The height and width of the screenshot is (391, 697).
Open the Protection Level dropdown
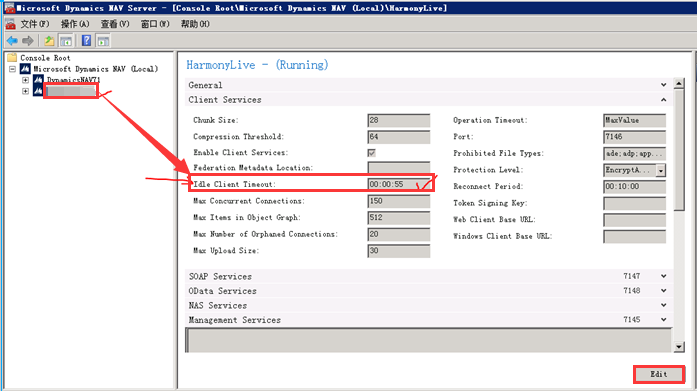coord(661,170)
